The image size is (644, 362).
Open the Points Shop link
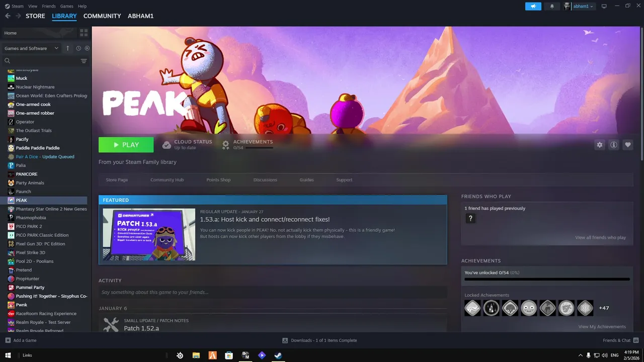point(218,179)
